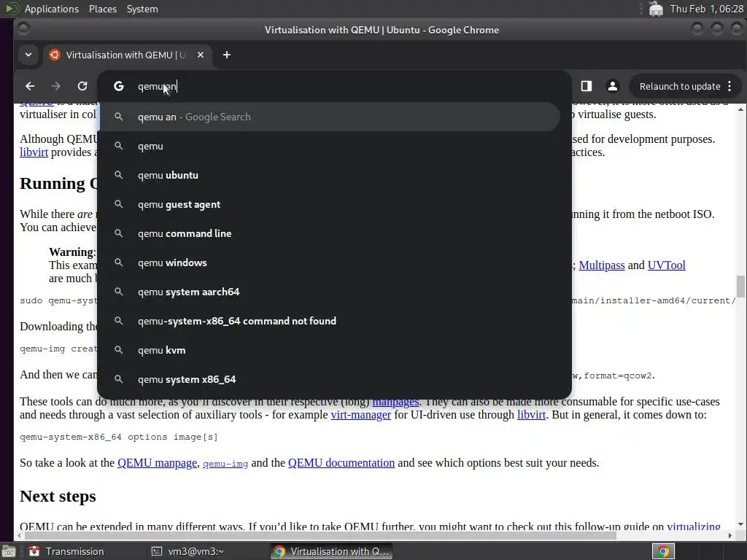Open the System menu
The width and height of the screenshot is (747, 560).
(142, 9)
